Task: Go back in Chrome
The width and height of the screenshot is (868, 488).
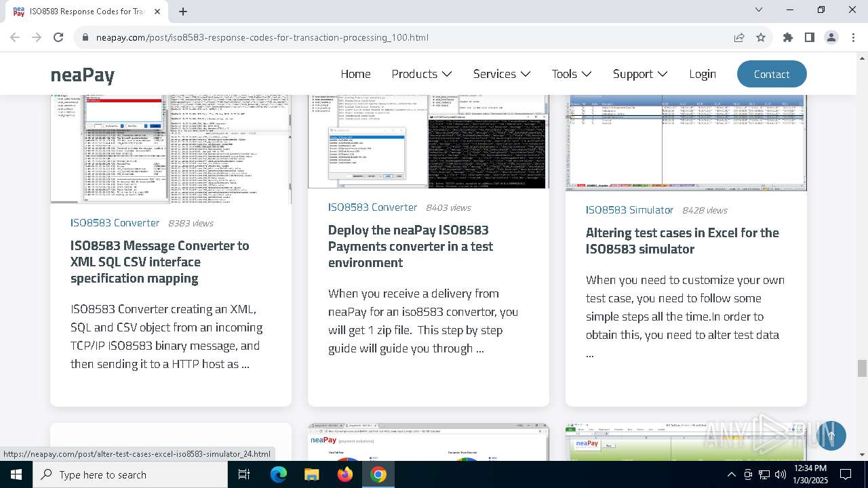Action: pos(15,37)
